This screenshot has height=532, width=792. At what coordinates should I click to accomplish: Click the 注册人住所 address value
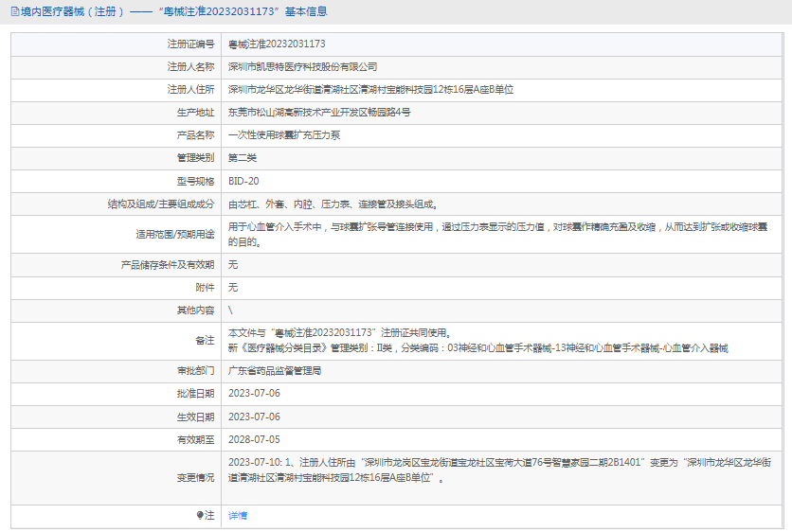click(x=370, y=90)
